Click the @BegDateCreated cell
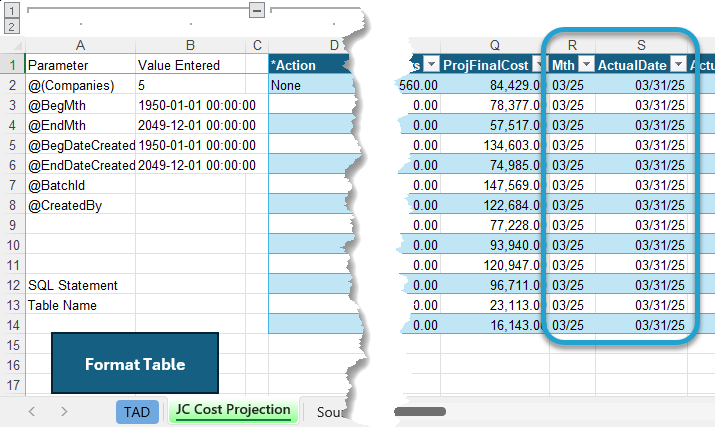 pos(81,146)
